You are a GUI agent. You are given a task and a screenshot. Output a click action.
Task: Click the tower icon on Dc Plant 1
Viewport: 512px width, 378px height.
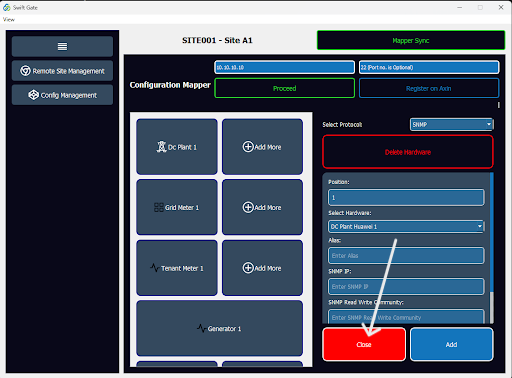[x=162, y=147]
